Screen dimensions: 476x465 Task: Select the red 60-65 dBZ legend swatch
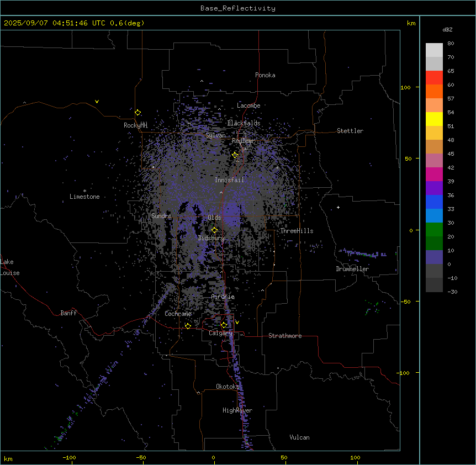pos(434,78)
